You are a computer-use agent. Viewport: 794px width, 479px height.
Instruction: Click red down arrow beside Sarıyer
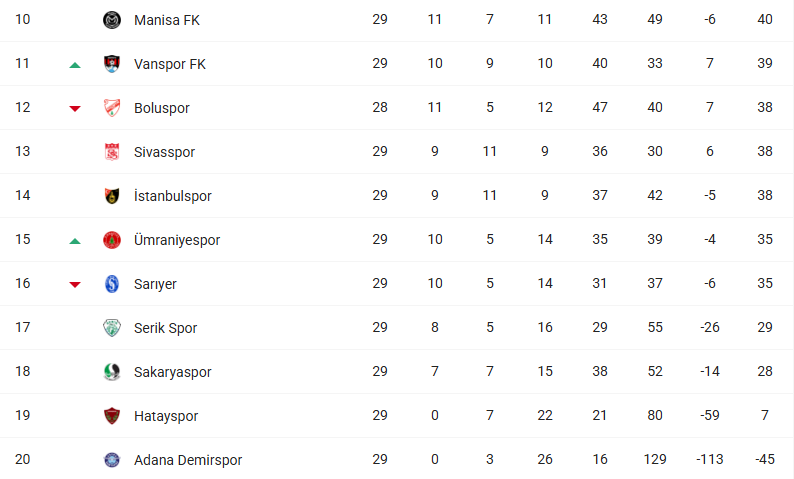(x=75, y=285)
